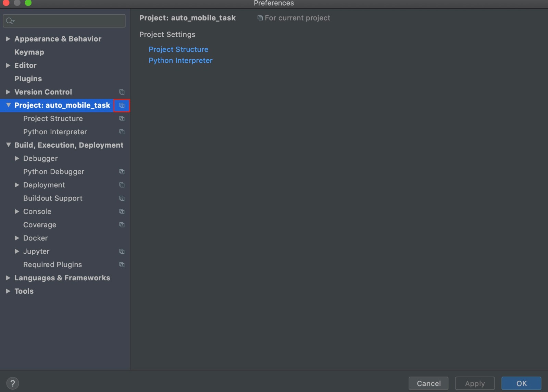548x392 pixels.
Task: Click project-level icon beside Required Plugins
Action: pyautogui.click(x=122, y=265)
